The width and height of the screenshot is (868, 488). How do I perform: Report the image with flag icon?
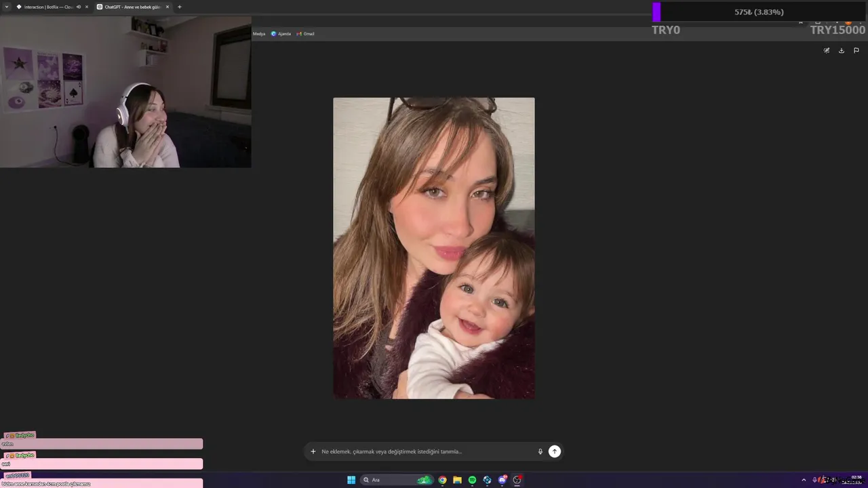click(x=856, y=50)
